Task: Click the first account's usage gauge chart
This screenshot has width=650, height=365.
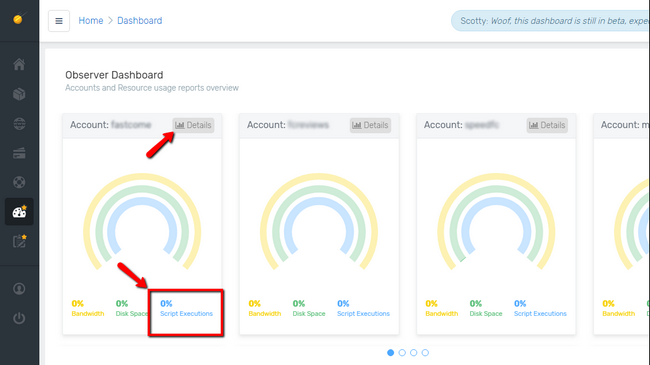Action: 142,222
